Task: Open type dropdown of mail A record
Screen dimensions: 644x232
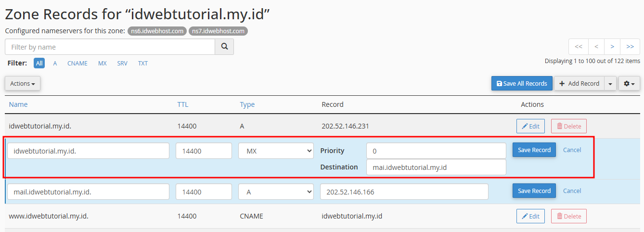Action: point(276,192)
